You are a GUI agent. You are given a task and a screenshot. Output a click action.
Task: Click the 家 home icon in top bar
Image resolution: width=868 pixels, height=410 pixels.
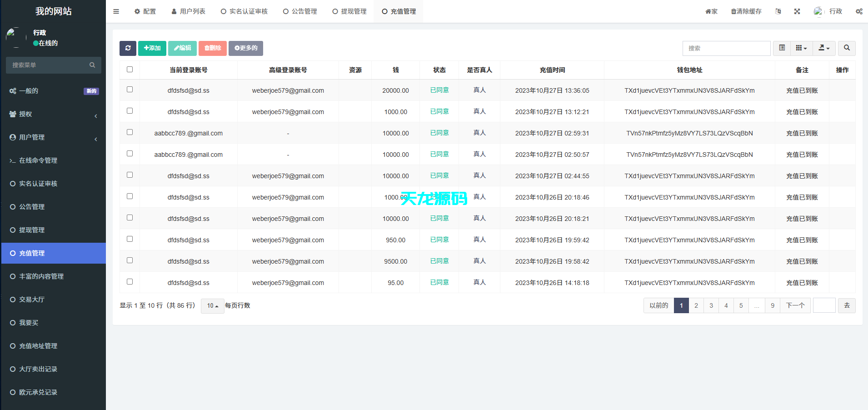(x=711, y=11)
